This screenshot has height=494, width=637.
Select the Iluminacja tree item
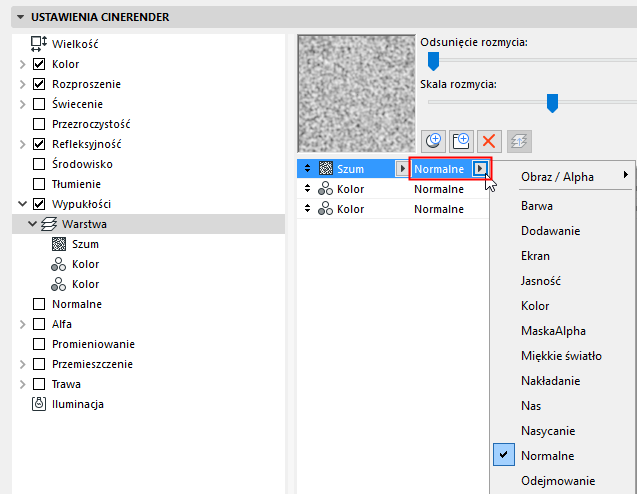[78, 404]
